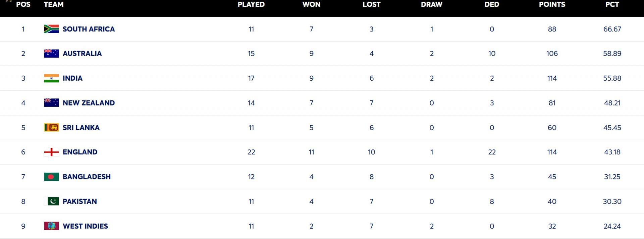644x239 pixels.
Task: Sort table by POINTS column header
Action: (552, 4)
